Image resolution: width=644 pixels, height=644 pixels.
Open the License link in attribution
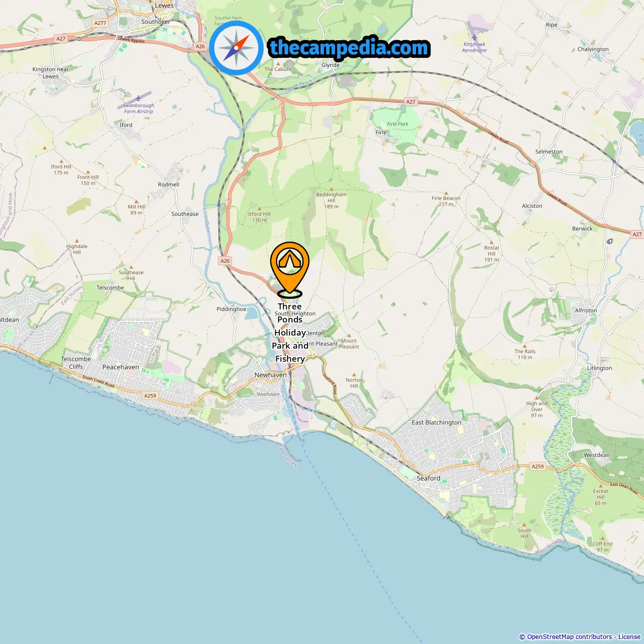pyautogui.click(x=629, y=637)
